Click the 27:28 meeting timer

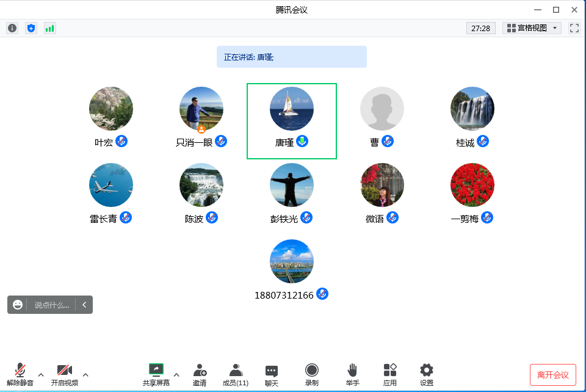click(480, 29)
